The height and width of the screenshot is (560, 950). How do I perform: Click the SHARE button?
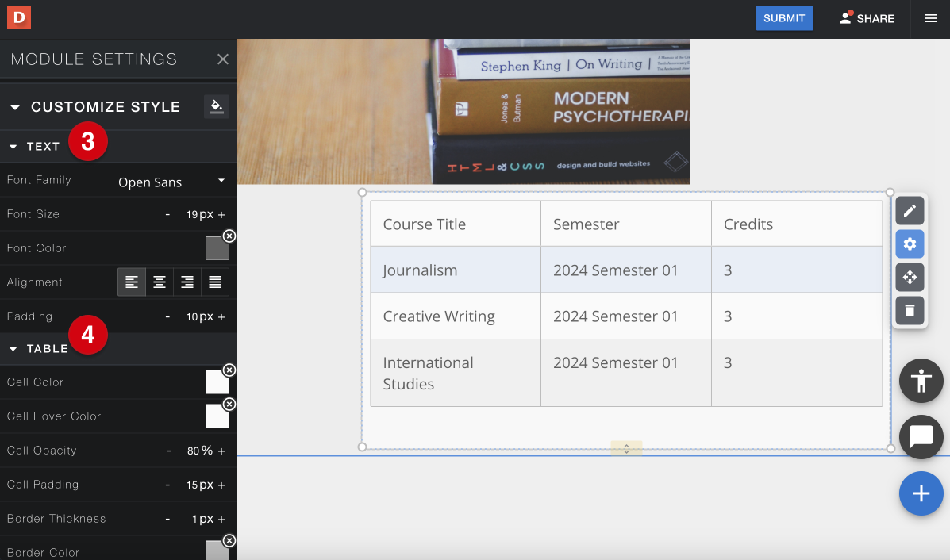(x=867, y=18)
